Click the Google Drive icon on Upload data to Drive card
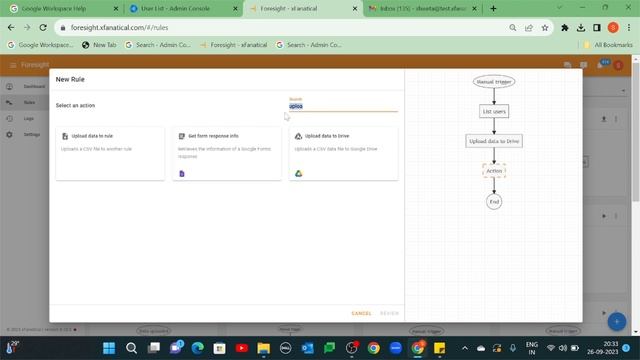Screen dimensions: 640x360 [298, 173]
